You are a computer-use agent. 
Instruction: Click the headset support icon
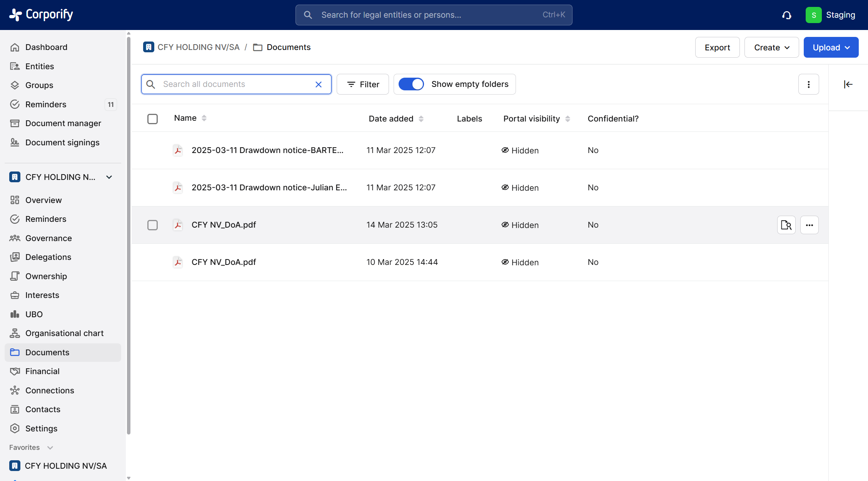(x=786, y=15)
